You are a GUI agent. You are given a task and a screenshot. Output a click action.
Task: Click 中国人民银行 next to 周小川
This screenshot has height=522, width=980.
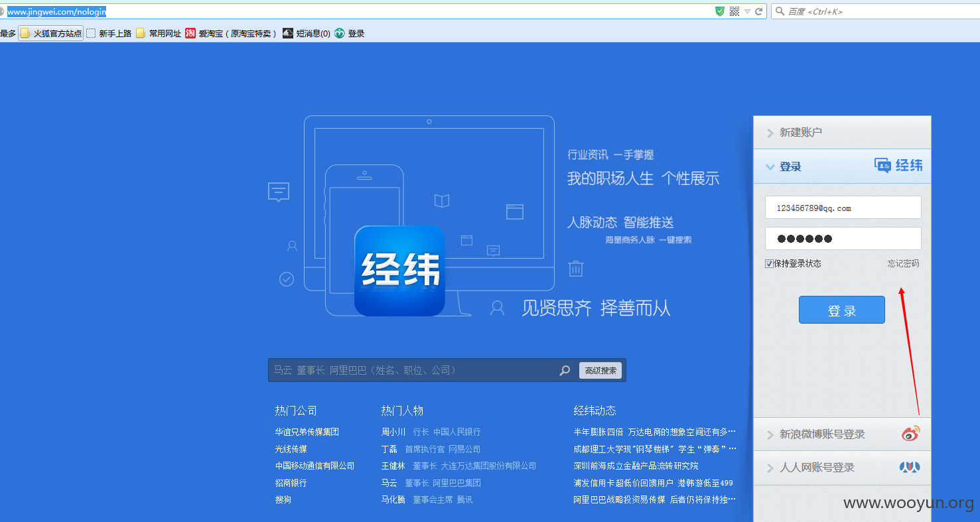coord(457,432)
